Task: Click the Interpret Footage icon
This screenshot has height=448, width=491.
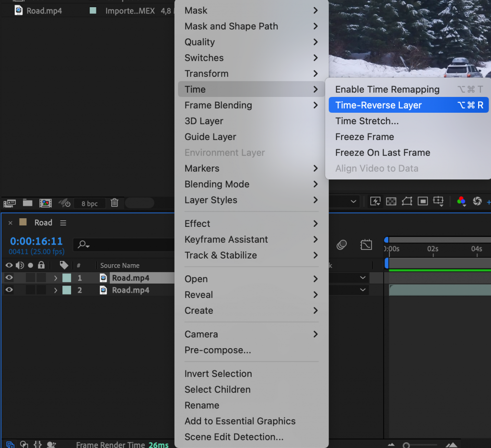Action: coord(10,203)
